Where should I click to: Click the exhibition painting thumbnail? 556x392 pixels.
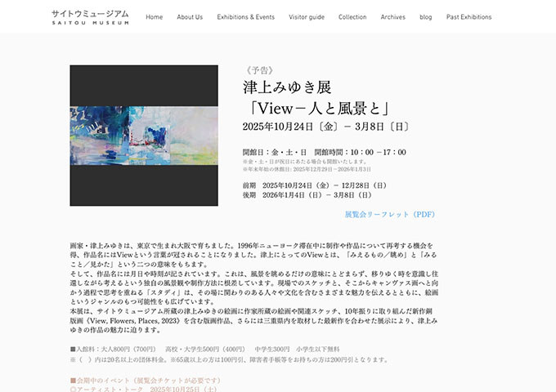point(144,136)
